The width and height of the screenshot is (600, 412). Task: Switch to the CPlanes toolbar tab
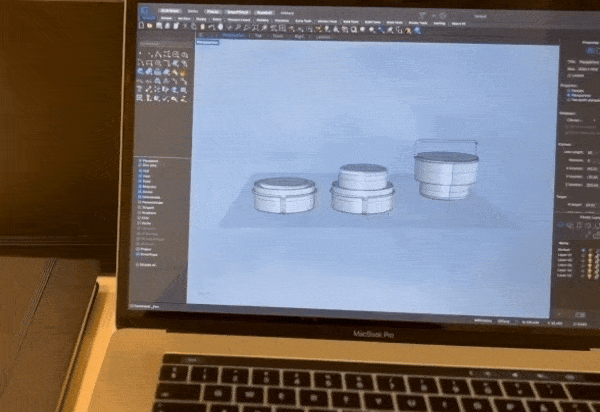tap(166, 18)
